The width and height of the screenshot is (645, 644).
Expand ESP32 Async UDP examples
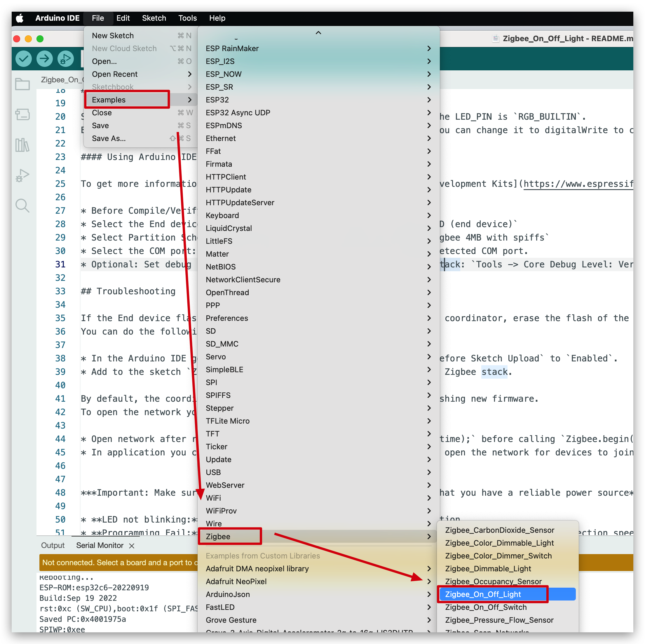[x=318, y=112]
